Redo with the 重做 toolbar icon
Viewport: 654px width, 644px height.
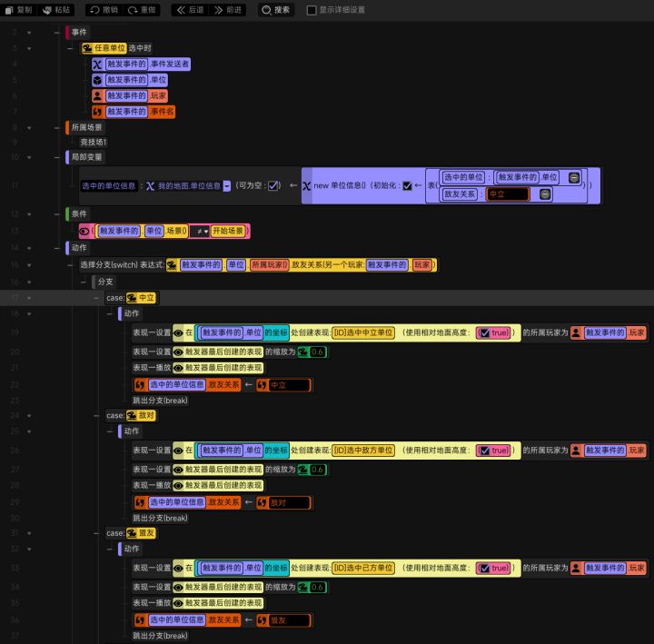(133, 10)
